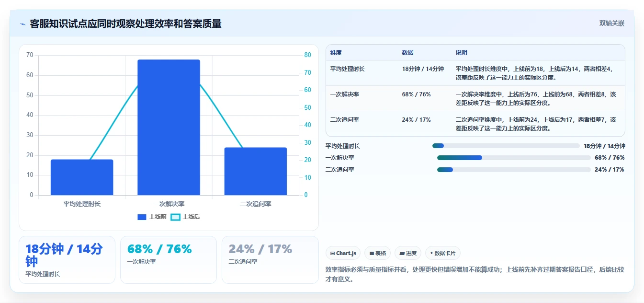This screenshot has width=644, height=303.
Task: Click the description of the 二次追问率 row
Action: 536,124
